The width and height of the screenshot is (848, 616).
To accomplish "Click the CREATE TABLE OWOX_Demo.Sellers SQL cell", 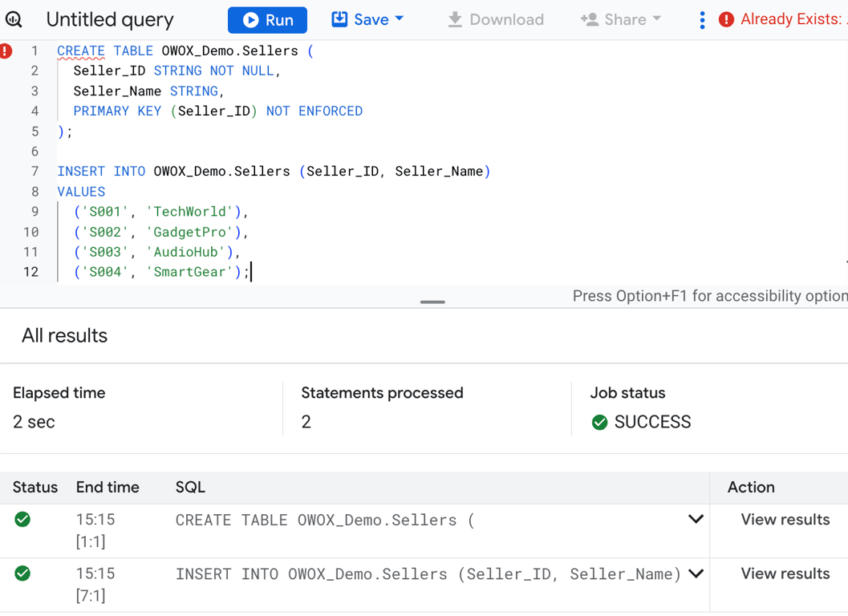I will click(324, 520).
